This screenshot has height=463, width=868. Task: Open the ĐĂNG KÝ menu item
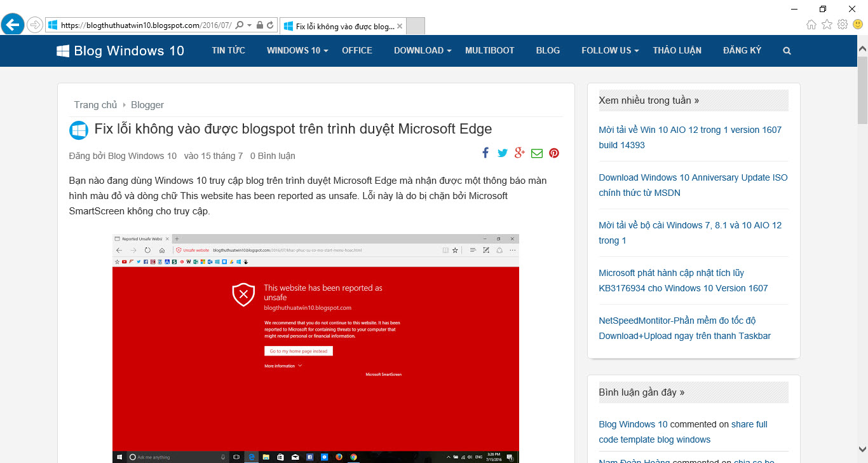(742, 50)
